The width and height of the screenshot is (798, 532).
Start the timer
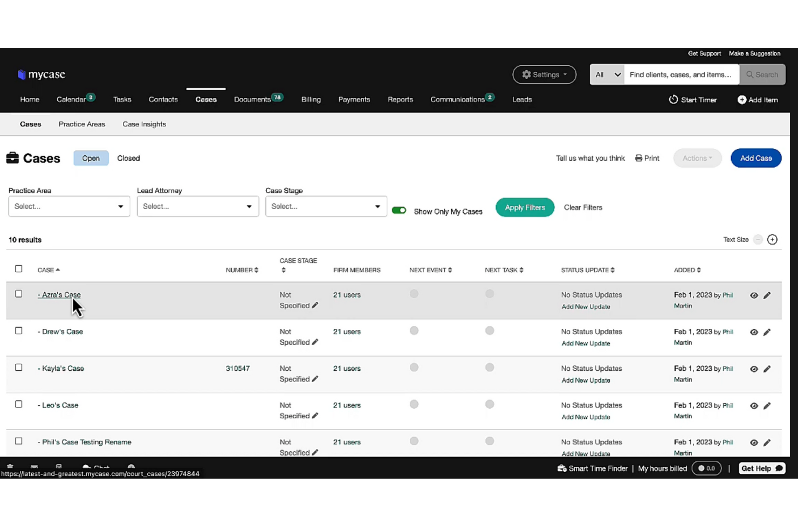692,100
